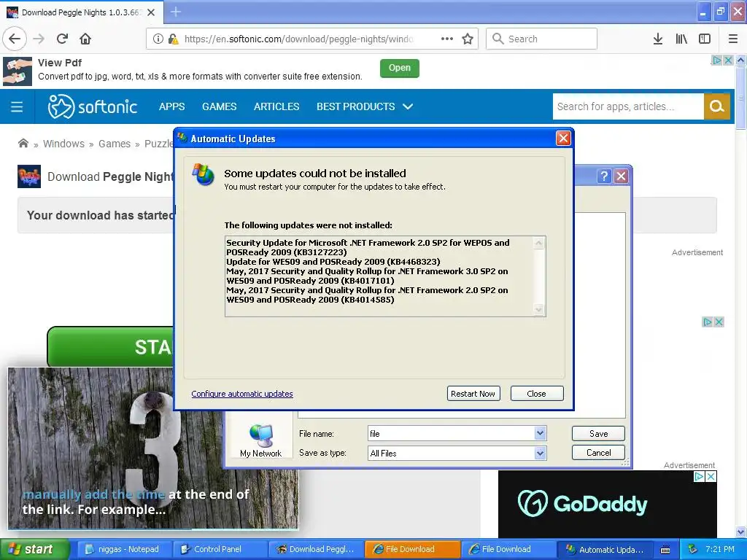Bookmark this page with the star icon
This screenshot has width=747, height=560.
click(x=468, y=39)
